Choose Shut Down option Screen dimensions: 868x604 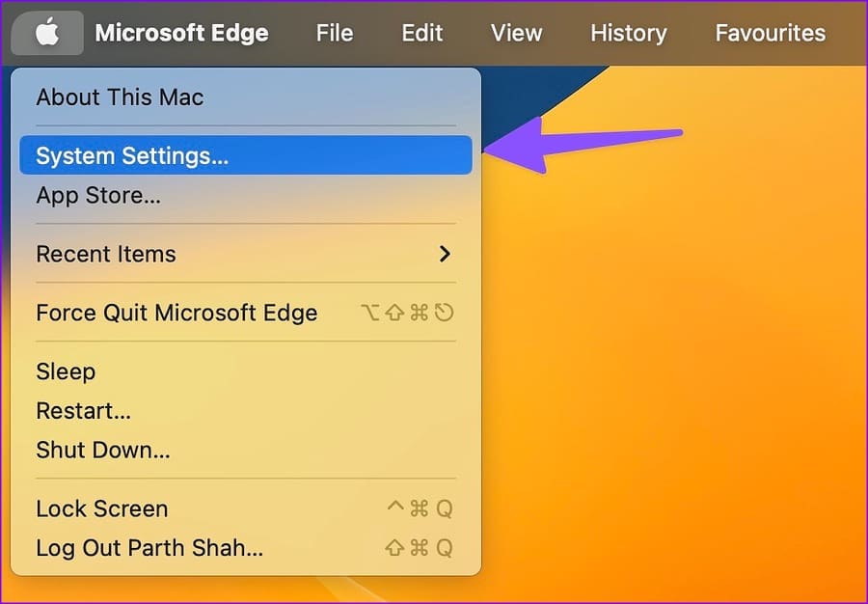246,450
